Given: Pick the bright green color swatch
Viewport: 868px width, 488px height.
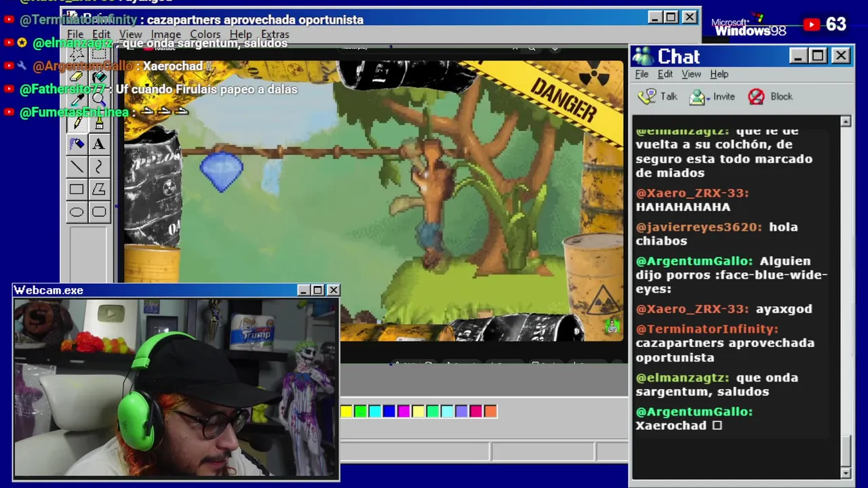Looking at the screenshot, I should 361,411.
